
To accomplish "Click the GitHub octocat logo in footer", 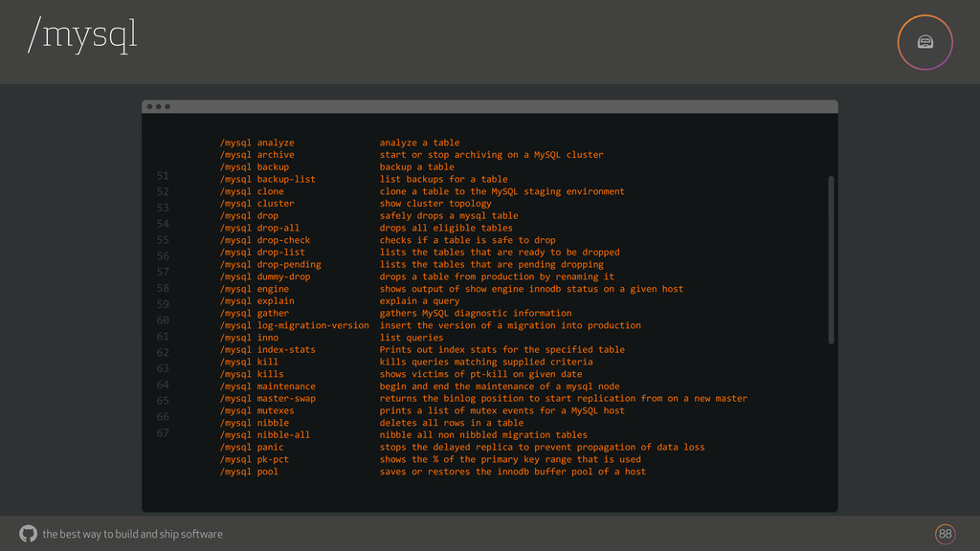I will click(x=28, y=534).
